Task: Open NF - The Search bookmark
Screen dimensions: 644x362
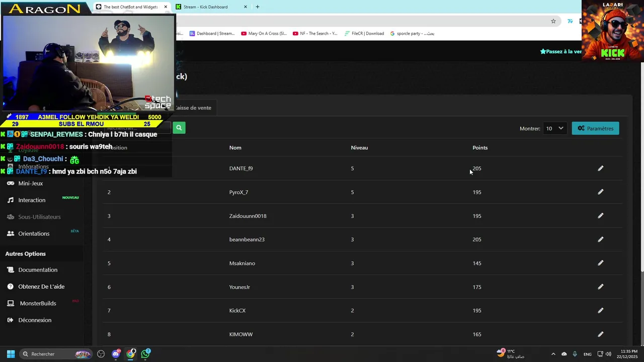Action: (x=315, y=34)
